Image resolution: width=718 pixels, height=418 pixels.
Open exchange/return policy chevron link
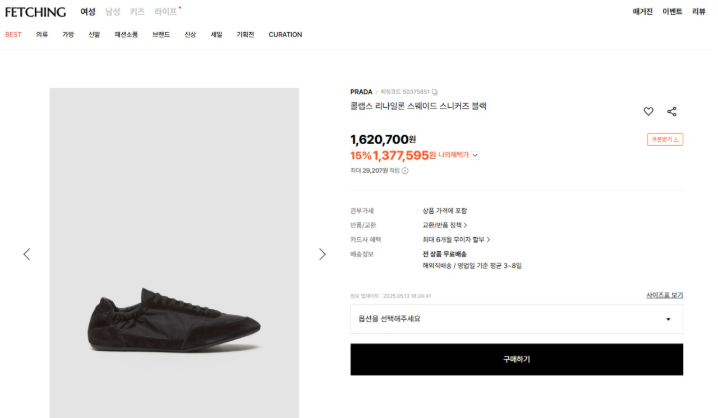click(x=445, y=225)
